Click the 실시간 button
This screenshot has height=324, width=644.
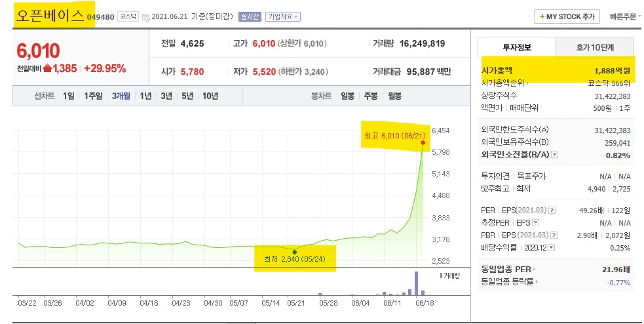coord(250,16)
